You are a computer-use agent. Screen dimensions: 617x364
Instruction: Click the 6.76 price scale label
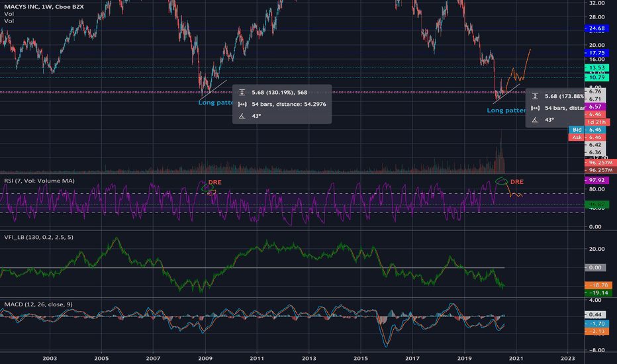point(595,92)
